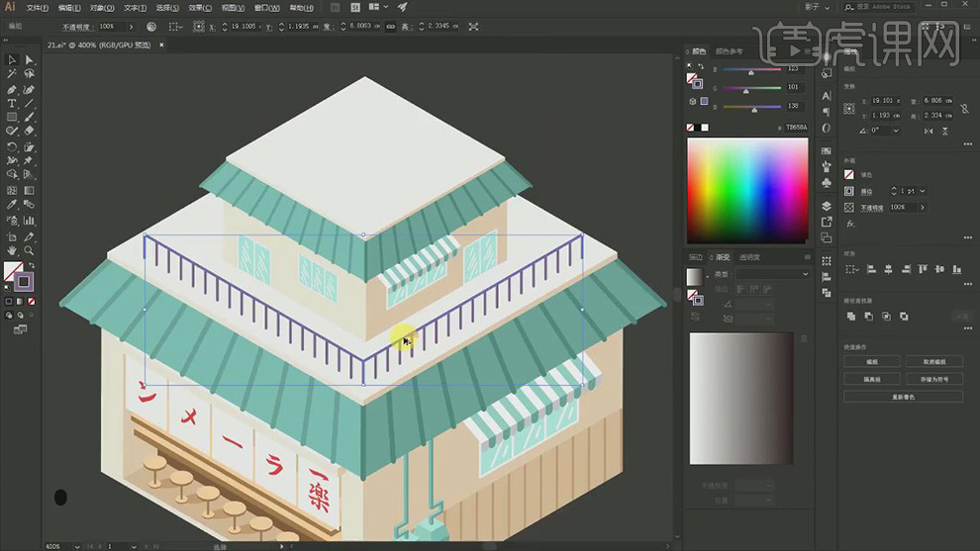The width and height of the screenshot is (980, 551).
Task: Swap fill and stroke colors
Action: click(30, 265)
